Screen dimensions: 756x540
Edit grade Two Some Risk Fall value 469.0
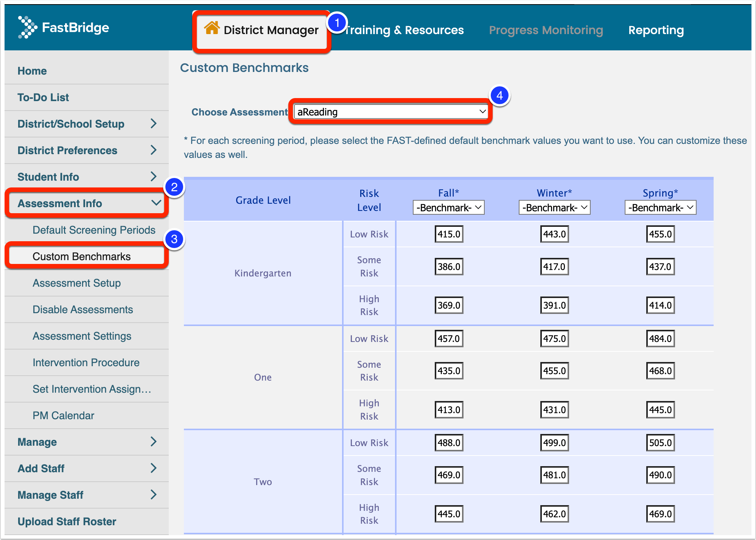pyautogui.click(x=449, y=475)
